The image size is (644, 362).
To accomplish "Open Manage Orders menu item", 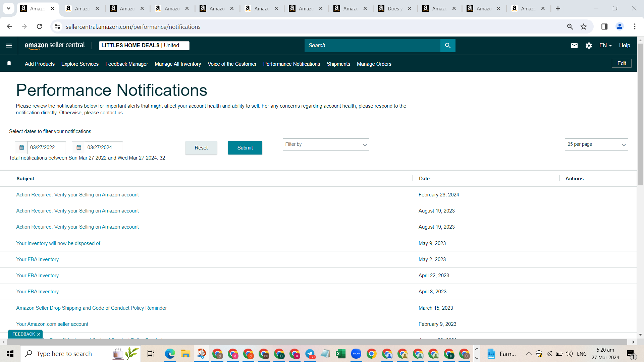I will click(374, 64).
